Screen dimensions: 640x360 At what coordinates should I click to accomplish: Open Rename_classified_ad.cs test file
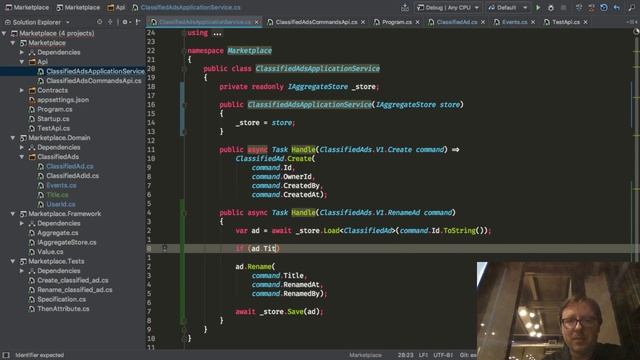[75, 290]
